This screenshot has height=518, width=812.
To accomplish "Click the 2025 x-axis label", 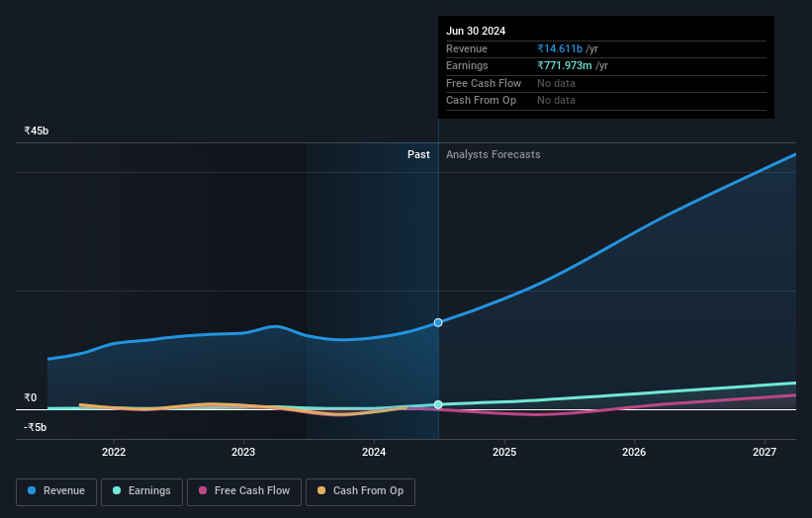I will pos(504,452).
